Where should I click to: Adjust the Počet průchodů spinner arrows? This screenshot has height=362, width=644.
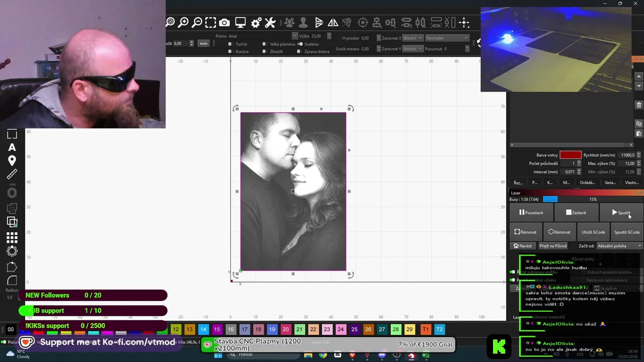click(x=579, y=163)
